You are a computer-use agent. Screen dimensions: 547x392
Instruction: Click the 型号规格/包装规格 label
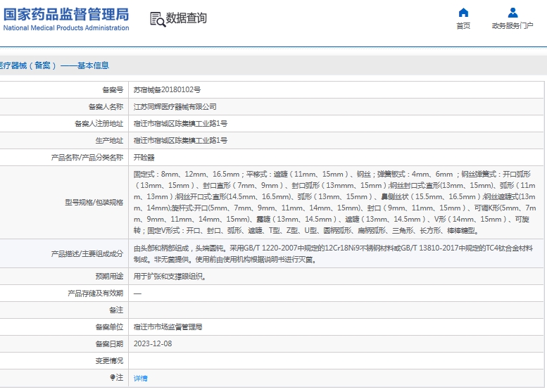pyautogui.click(x=94, y=202)
